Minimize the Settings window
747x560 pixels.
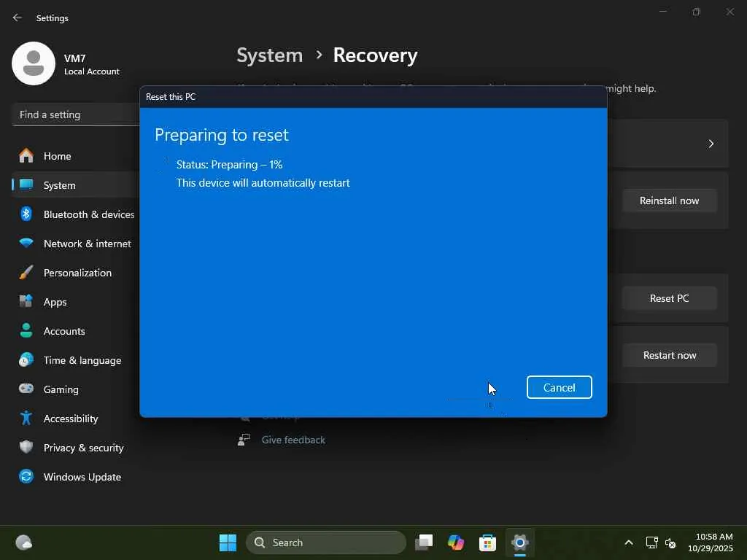[662, 12]
